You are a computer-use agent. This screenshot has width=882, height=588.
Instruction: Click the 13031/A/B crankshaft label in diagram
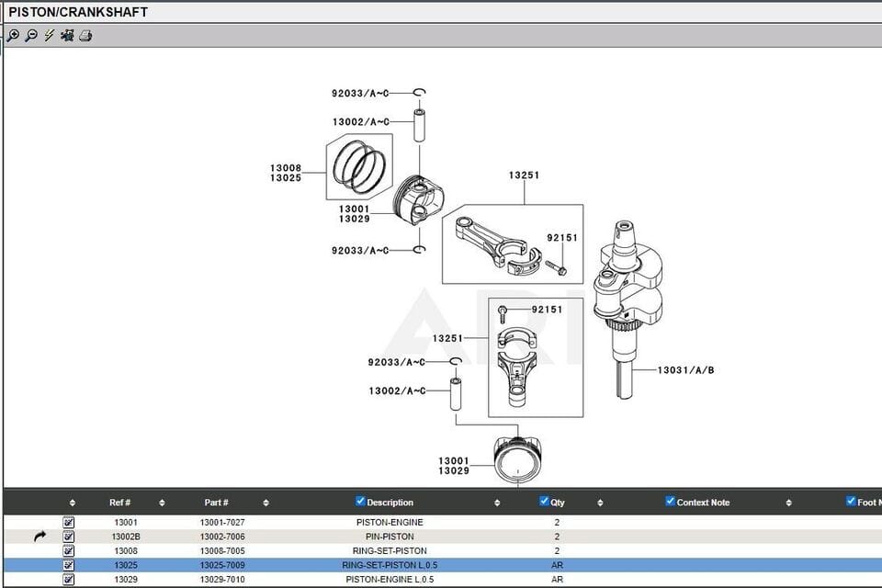[x=685, y=370]
